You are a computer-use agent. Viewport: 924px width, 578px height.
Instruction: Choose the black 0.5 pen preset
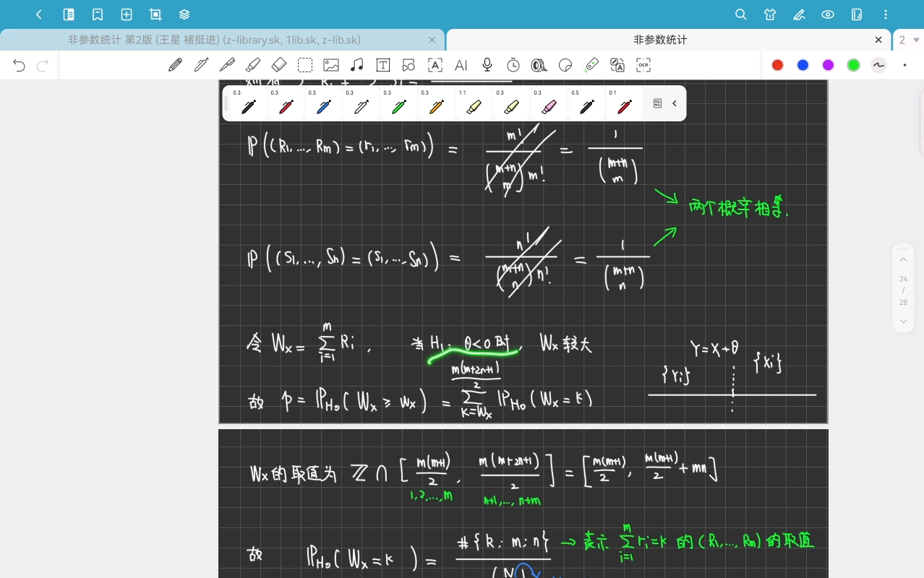(x=587, y=104)
